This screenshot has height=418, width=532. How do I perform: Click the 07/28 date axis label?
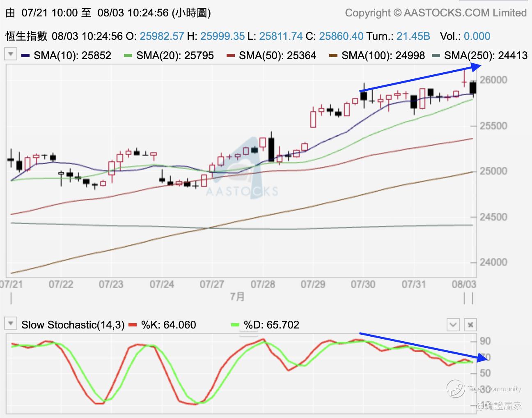[x=263, y=284]
